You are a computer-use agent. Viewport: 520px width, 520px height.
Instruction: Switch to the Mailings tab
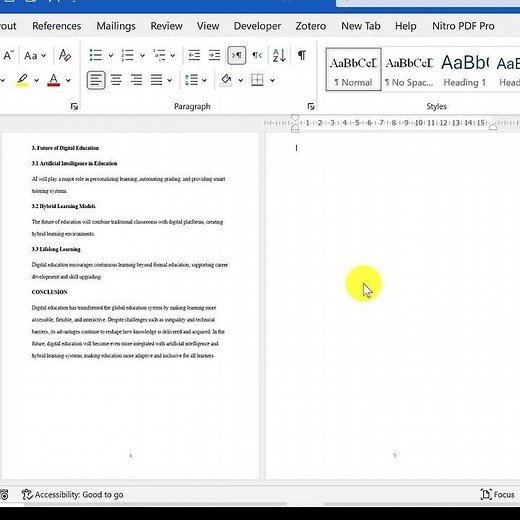coord(116,26)
